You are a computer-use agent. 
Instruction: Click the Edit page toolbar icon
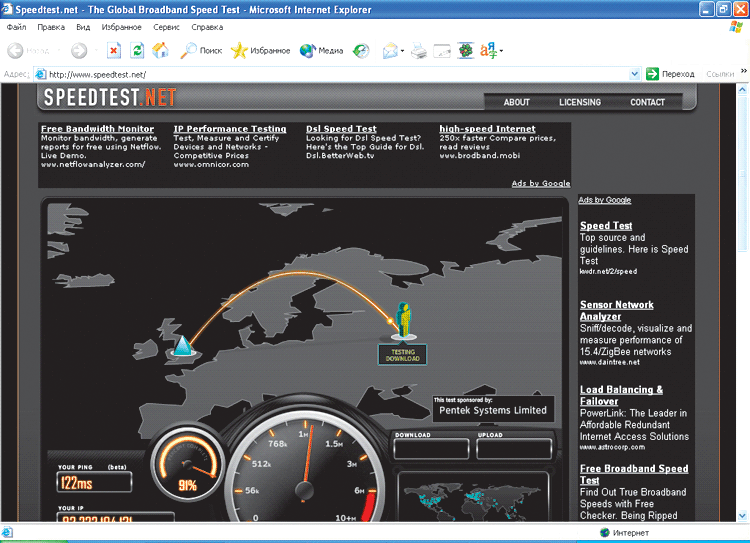[442, 50]
